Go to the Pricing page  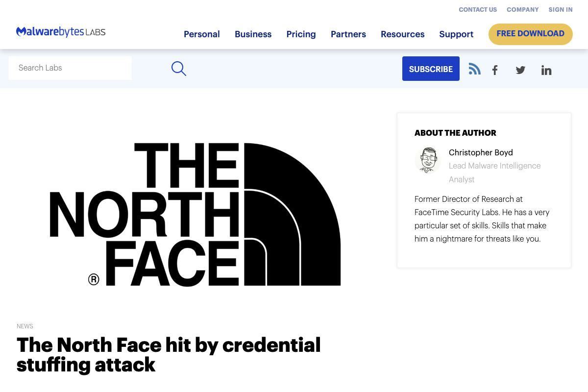[x=301, y=34]
